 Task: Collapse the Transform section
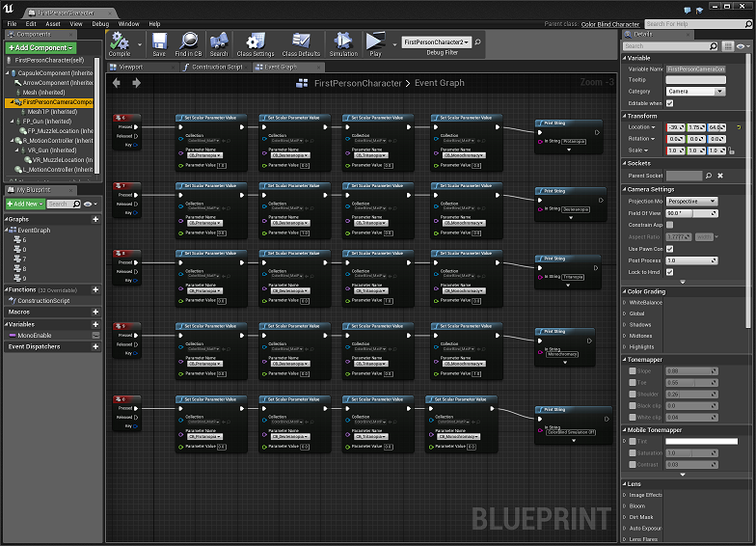(x=625, y=116)
